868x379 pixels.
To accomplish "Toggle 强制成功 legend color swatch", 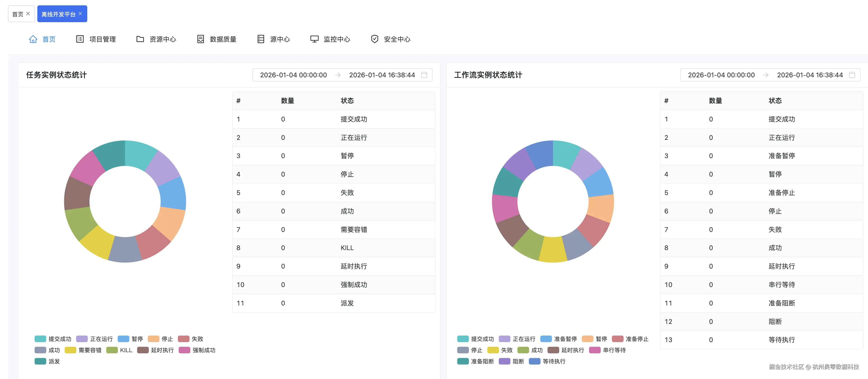I will (x=184, y=350).
